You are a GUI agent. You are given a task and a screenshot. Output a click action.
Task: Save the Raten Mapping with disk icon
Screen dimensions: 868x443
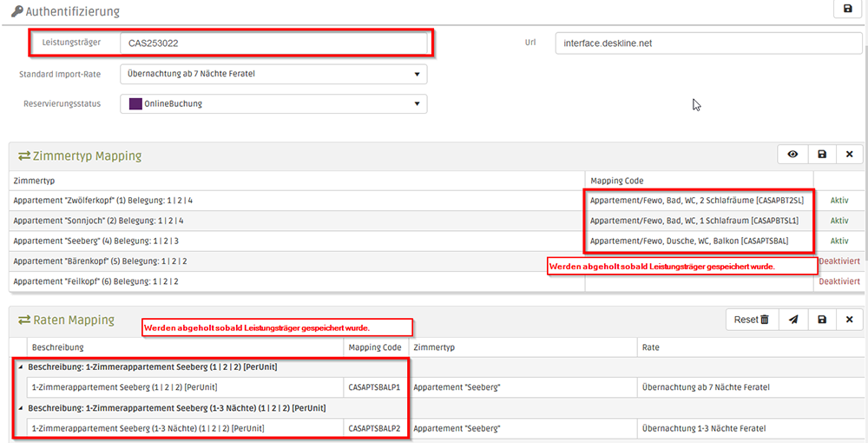click(x=821, y=320)
